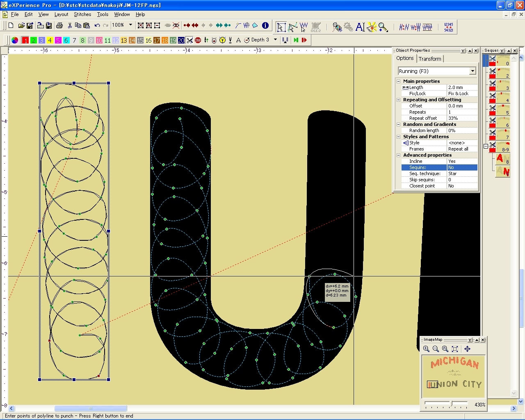Collapse the Advanced properties section
The image size is (525, 420).
point(398,155)
